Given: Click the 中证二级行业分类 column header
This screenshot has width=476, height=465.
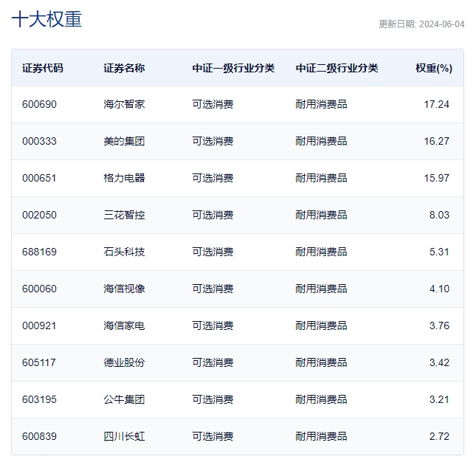Looking at the screenshot, I should pos(337,68).
